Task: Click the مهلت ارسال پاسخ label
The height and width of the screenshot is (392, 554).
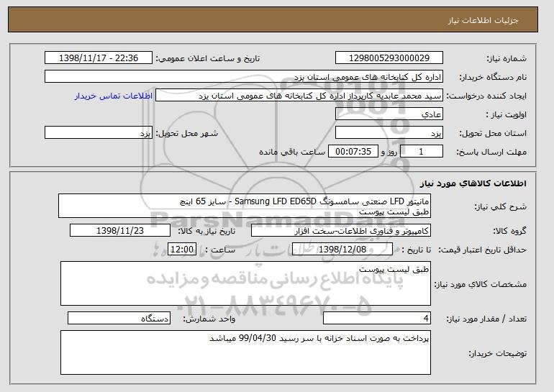Action: (491, 152)
